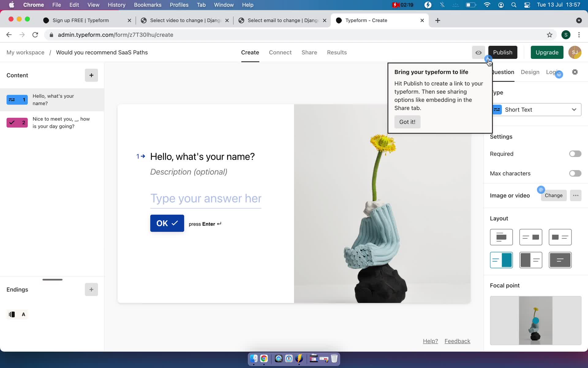The height and width of the screenshot is (368, 588).
Task: Switch to the Design tab
Action: pos(530,72)
